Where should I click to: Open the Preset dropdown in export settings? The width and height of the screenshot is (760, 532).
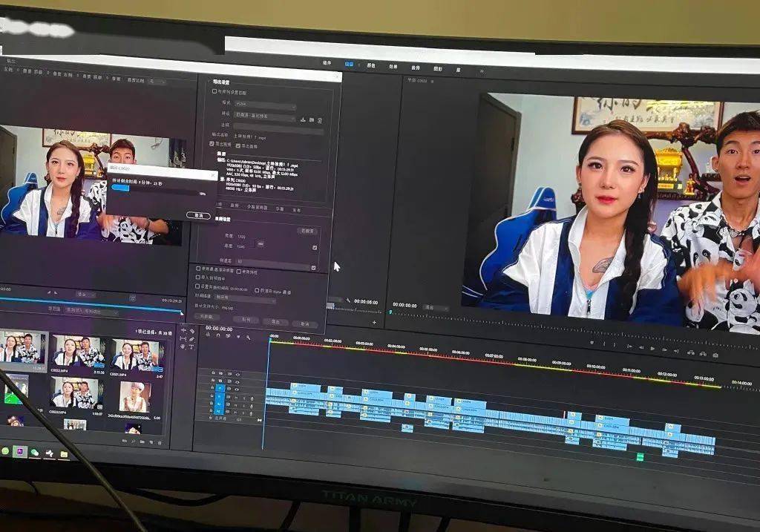point(265,116)
